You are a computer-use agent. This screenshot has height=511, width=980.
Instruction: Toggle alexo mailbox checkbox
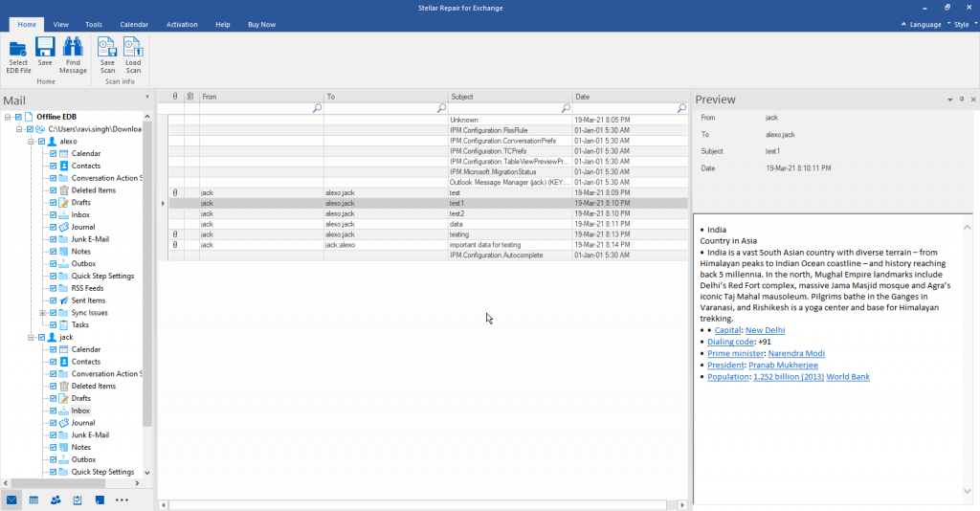click(x=42, y=142)
